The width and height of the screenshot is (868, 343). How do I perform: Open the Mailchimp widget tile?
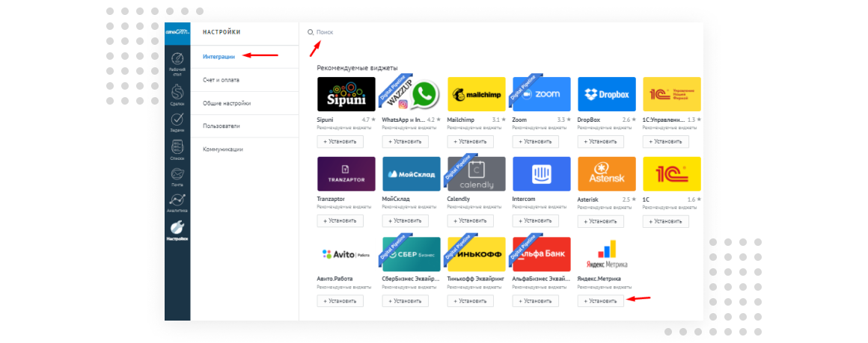(477, 94)
